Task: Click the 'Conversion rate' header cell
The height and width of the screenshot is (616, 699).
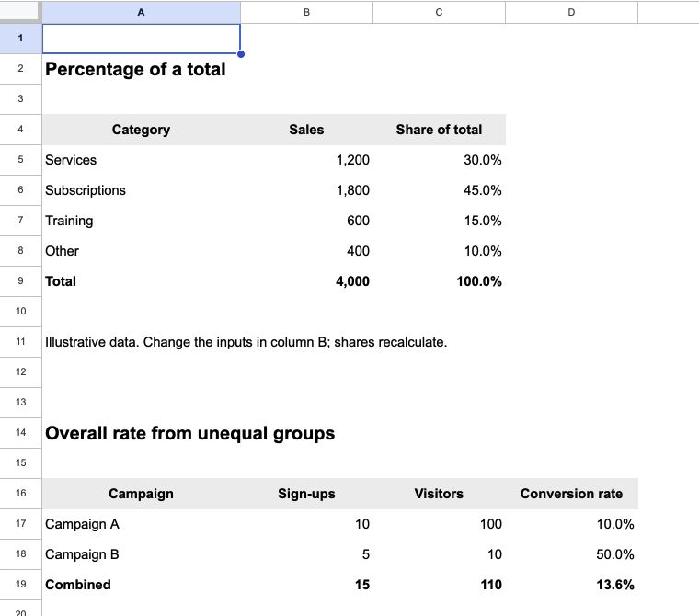Action: point(571,494)
